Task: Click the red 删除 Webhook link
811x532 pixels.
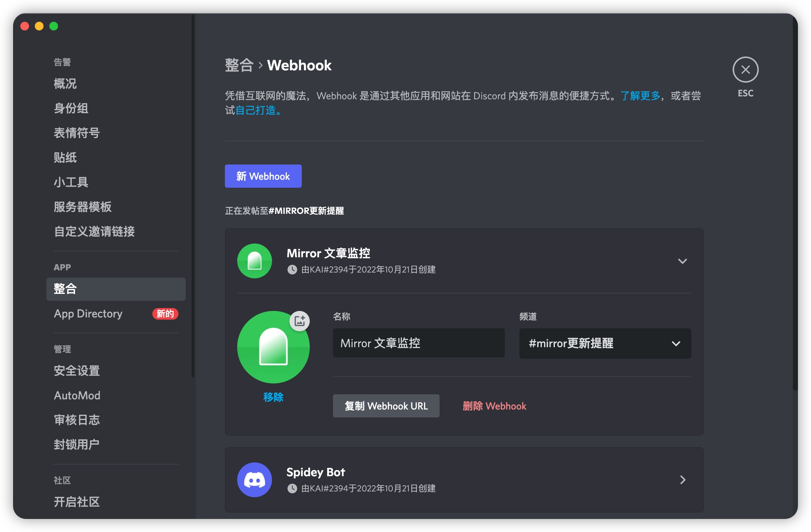Action: coord(494,406)
